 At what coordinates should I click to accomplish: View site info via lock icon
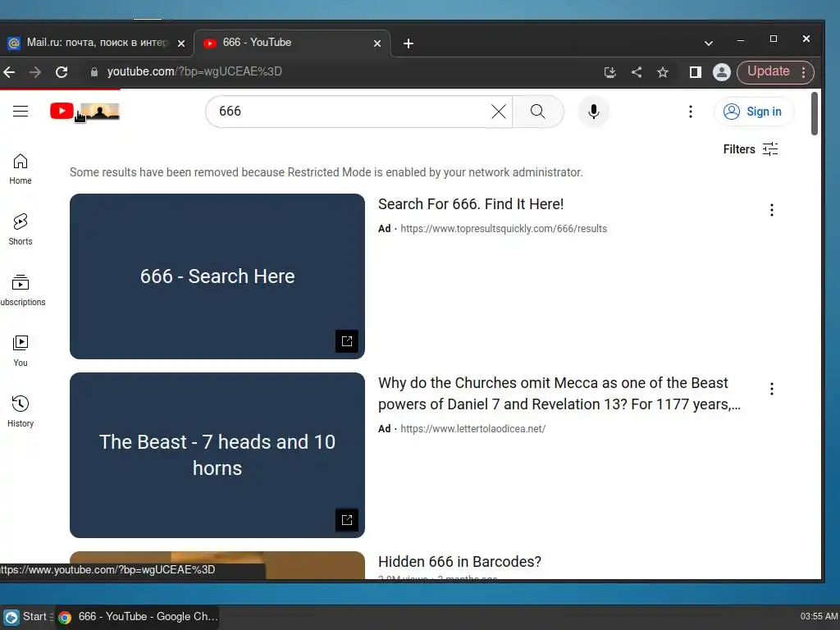point(94,72)
